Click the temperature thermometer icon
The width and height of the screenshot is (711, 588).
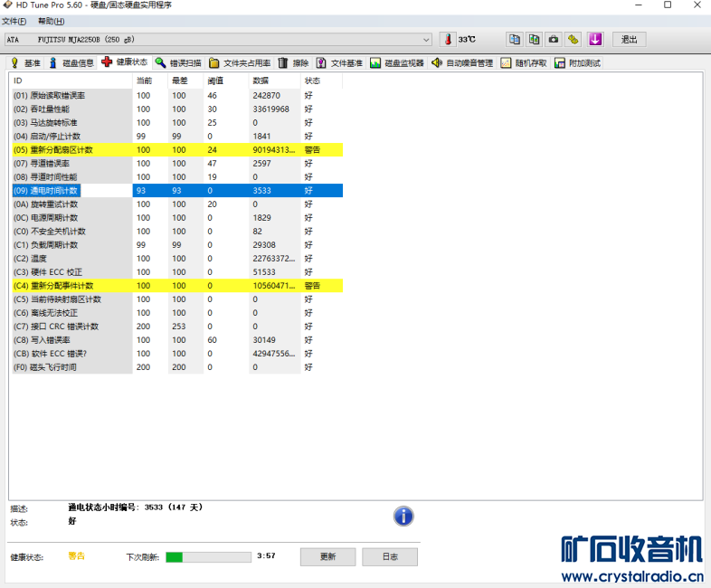tap(448, 40)
